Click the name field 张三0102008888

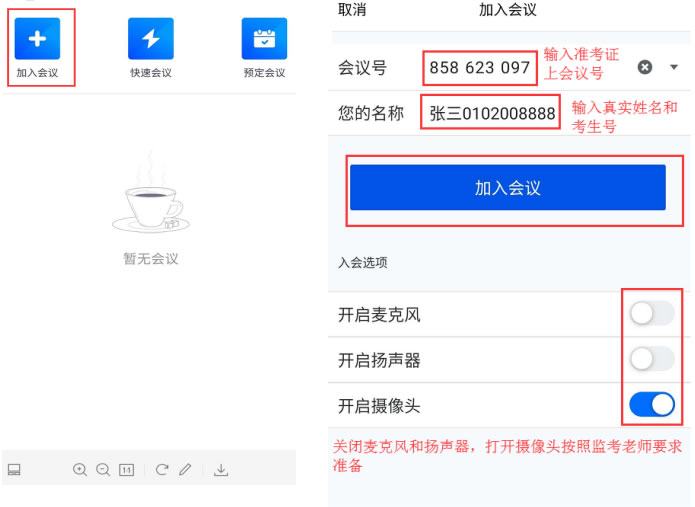[492, 113]
